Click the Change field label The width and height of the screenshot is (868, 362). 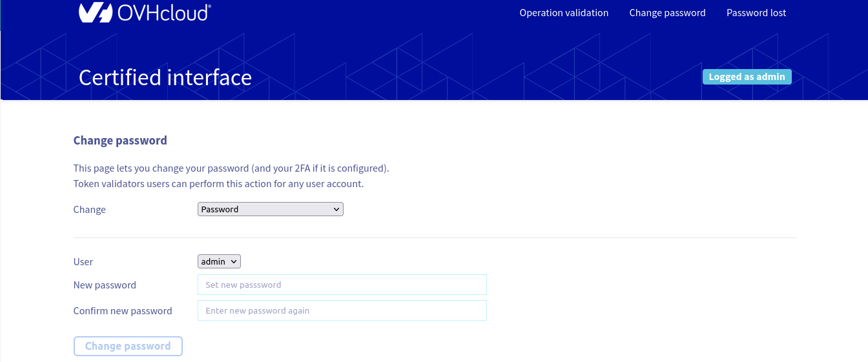pyautogui.click(x=90, y=210)
